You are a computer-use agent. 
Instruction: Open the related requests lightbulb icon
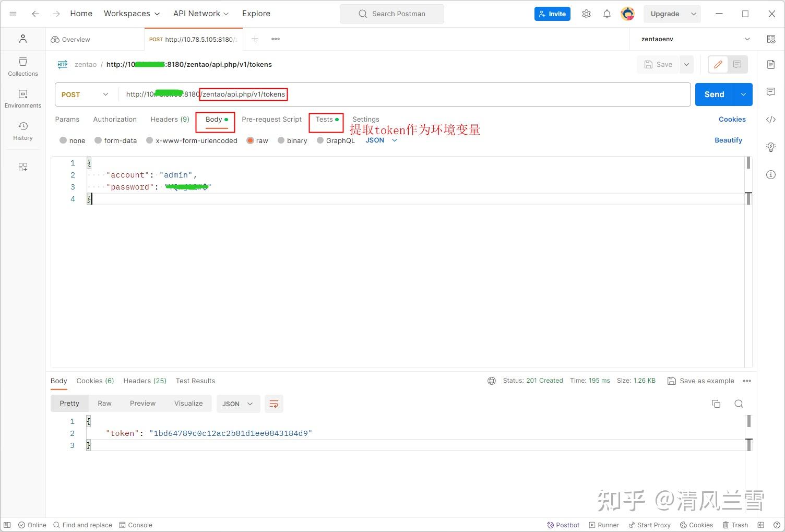click(x=771, y=147)
